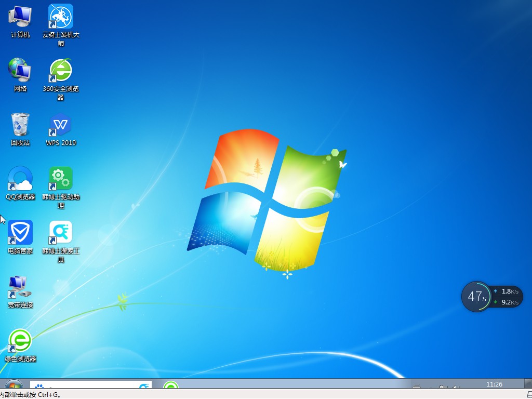This screenshot has width=532, height=399.
Task: Launch 绿色浏览器 shortcut
Action: click(x=20, y=345)
